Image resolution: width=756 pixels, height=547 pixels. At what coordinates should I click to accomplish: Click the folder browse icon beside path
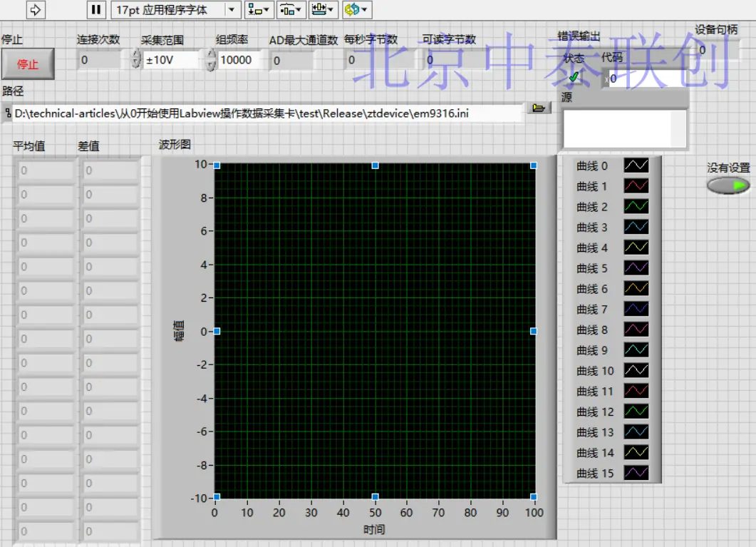pyautogui.click(x=539, y=108)
